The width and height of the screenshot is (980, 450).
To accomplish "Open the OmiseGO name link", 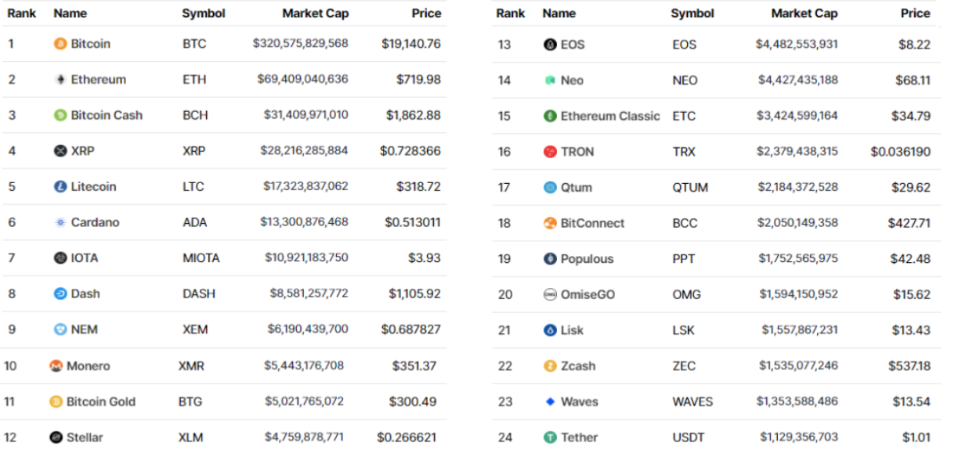I will click(588, 295).
